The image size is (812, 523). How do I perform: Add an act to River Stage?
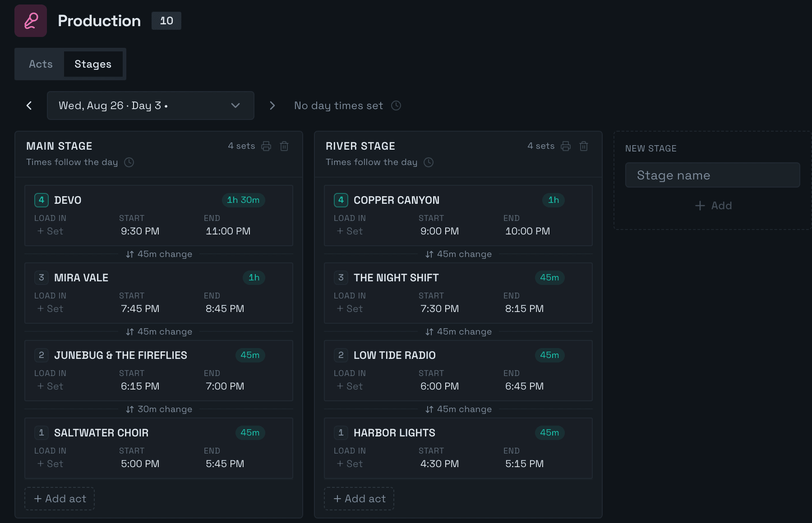(x=359, y=499)
